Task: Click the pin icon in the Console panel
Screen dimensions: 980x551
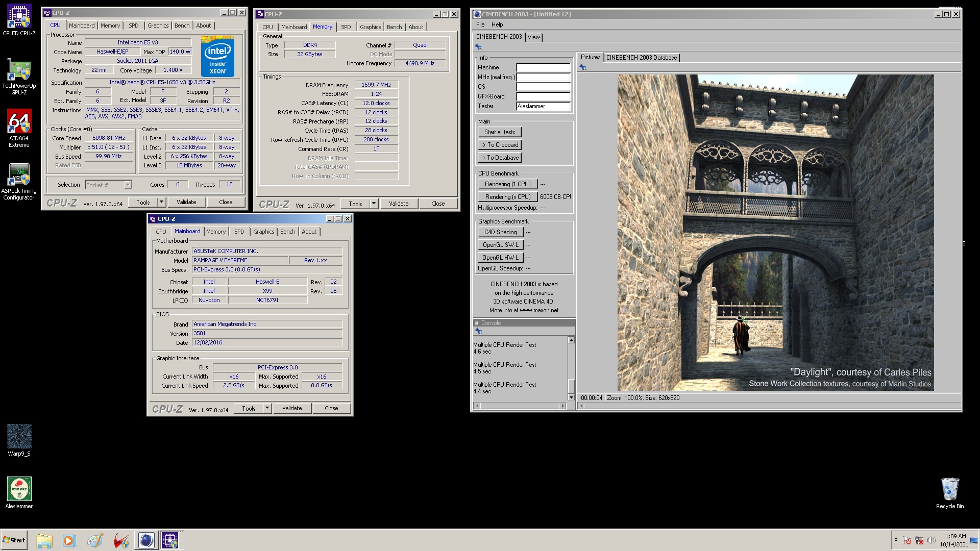Action: [x=478, y=331]
